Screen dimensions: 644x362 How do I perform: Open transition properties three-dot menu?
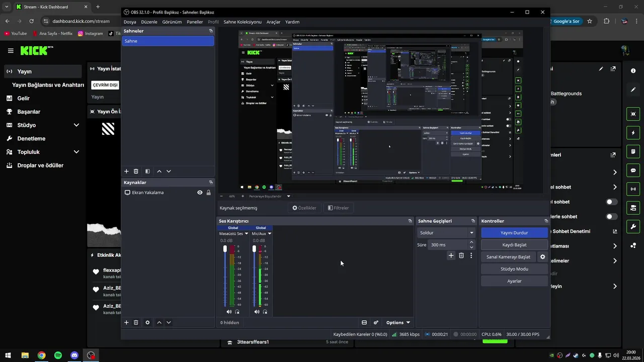pos(471,255)
